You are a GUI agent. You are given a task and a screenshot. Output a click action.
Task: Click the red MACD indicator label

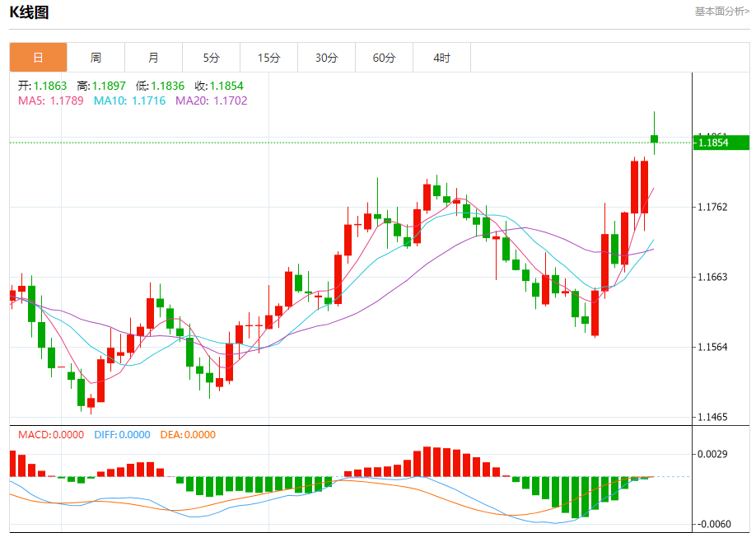pos(50,435)
